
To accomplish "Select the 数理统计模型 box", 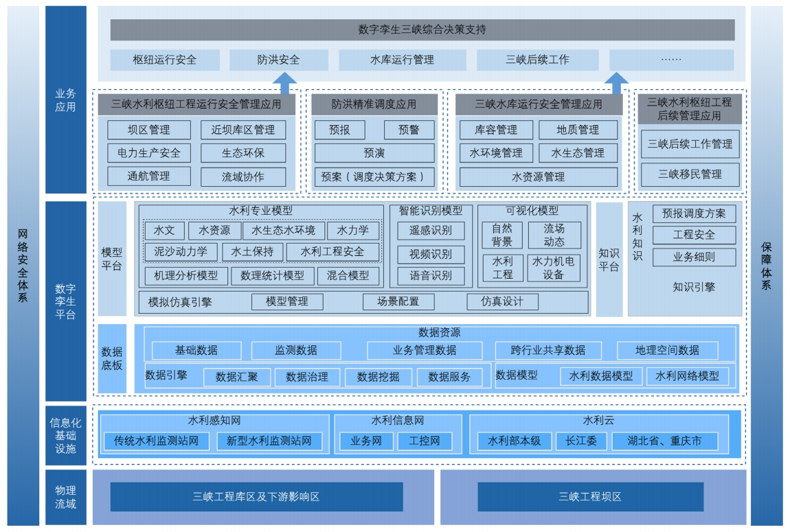I will click(273, 276).
